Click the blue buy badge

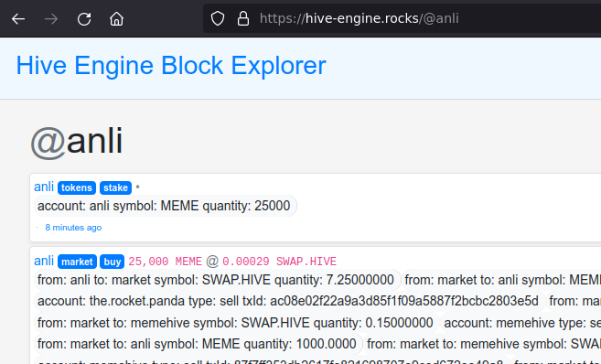pyautogui.click(x=113, y=262)
